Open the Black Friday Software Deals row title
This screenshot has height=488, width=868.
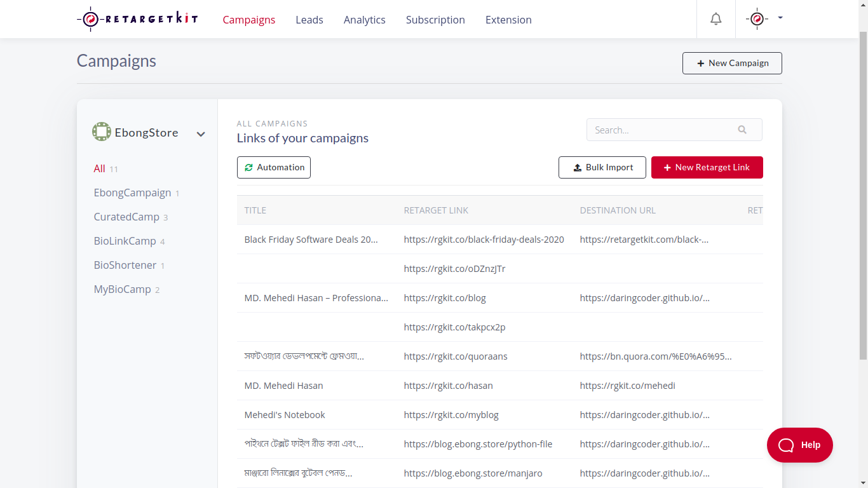pyautogui.click(x=311, y=240)
